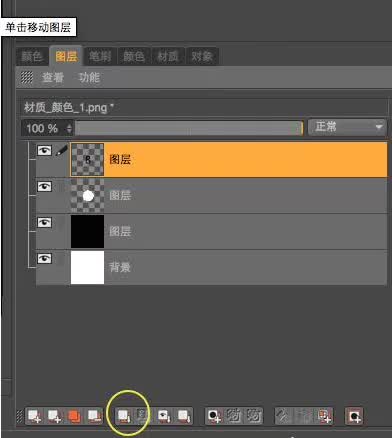Click the orange duplicate layer icon
This screenshot has width=392, height=438.
click(x=74, y=416)
